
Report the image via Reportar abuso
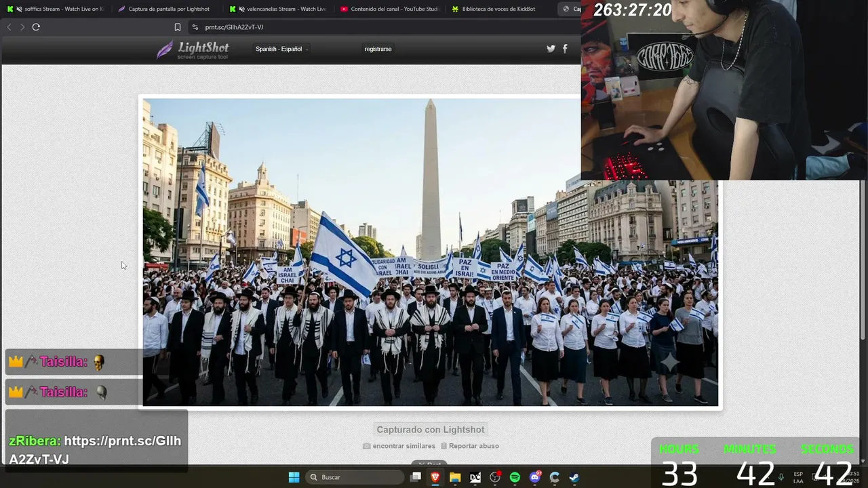[x=470, y=446]
